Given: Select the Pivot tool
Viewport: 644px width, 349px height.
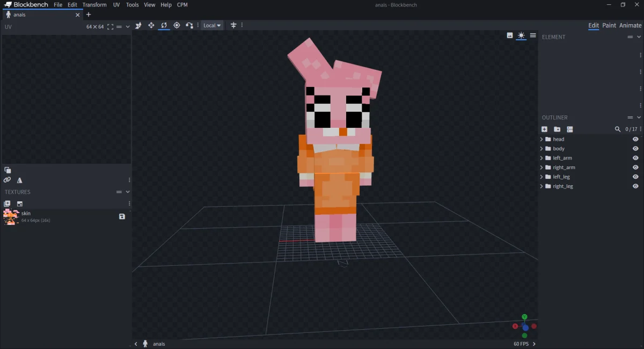Looking at the screenshot, I should point(177,25).
